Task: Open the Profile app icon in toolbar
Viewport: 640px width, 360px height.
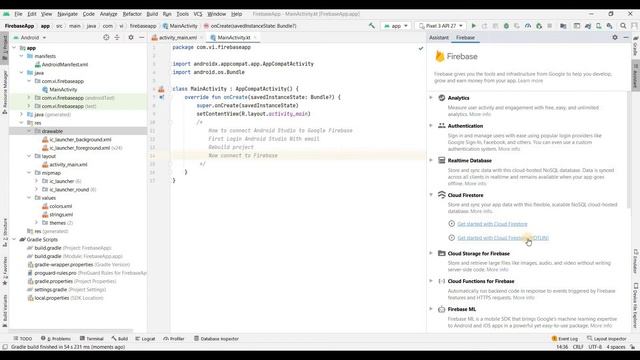Action: [528, 26]
